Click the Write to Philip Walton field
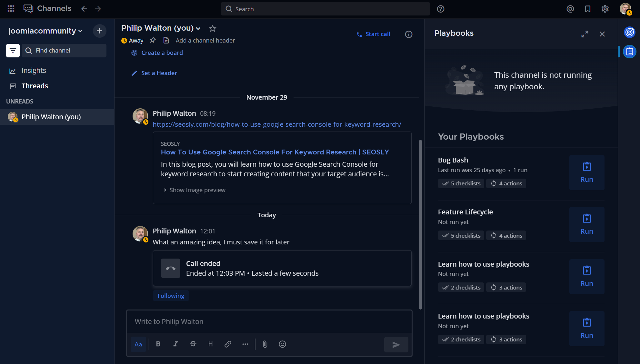 [269, 321]
